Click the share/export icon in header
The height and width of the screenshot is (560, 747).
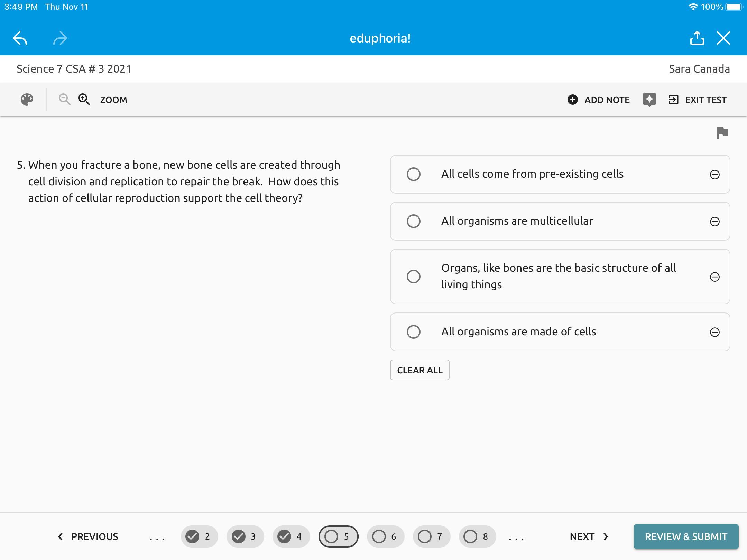pos(697,38)
